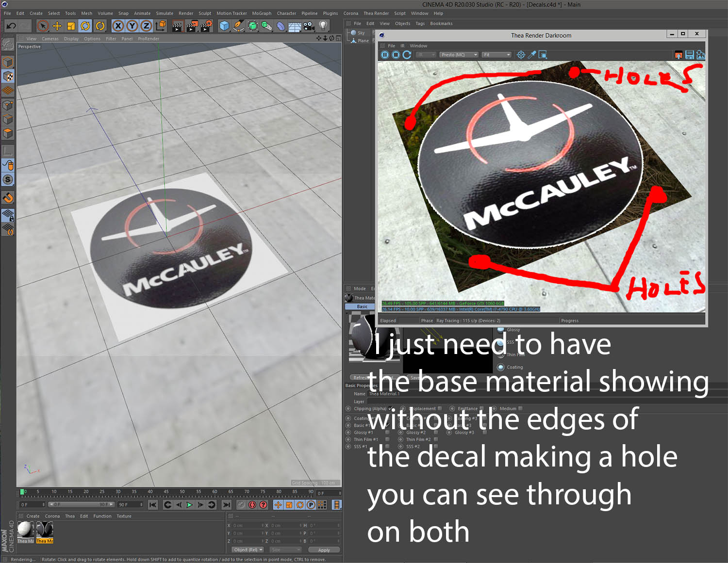Open the Presto (MC) engine dropdown
Image resolution: width=728 pixels, height=563 pixels.
pos(459,55)
